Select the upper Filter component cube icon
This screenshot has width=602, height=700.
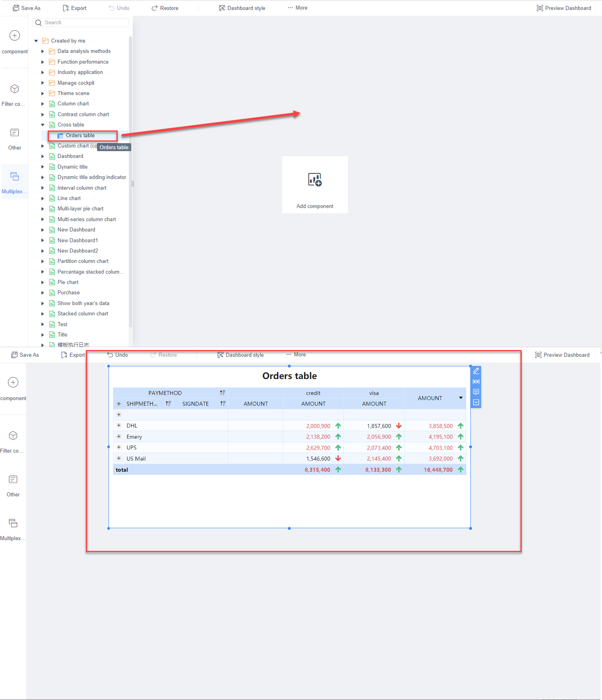pos(15,89)
